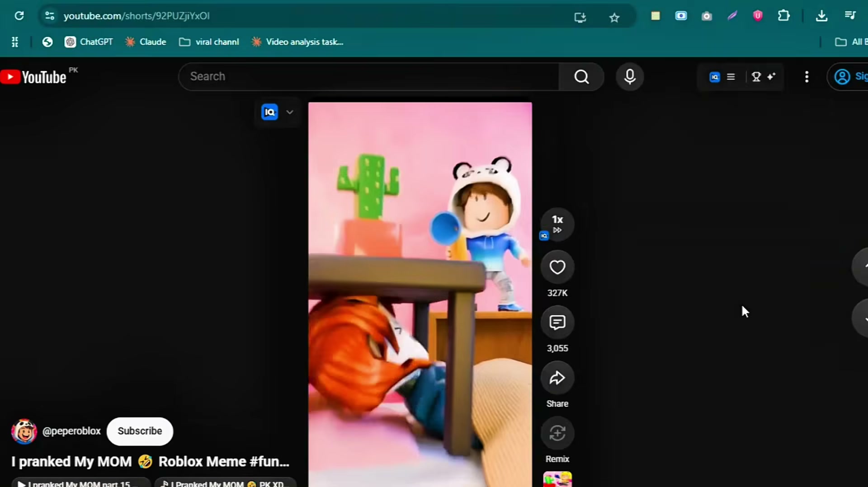Open the peperoblox channel avatar
This screenshot has height=487, width=868.
(x=24, y=431)
